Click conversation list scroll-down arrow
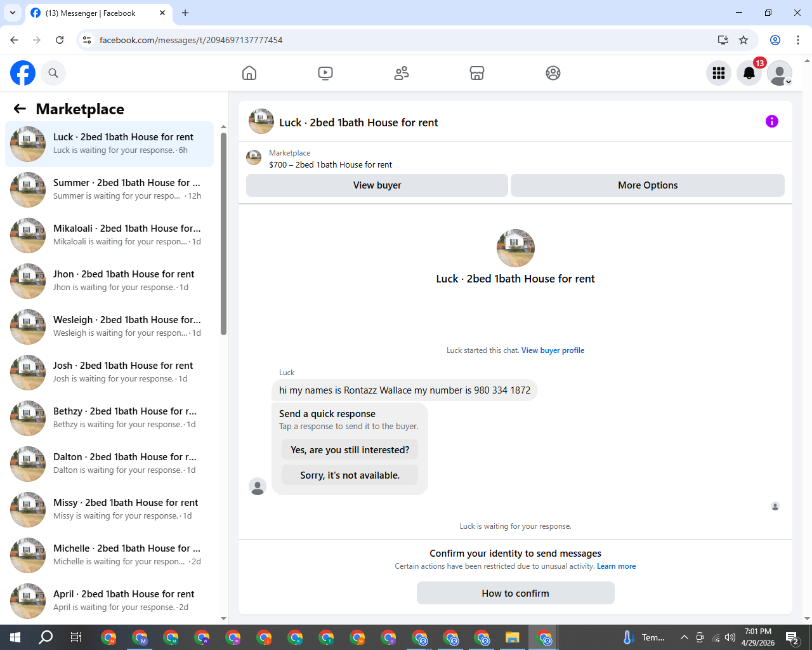This screenshot has width=812, height=650. pos(223,618)
